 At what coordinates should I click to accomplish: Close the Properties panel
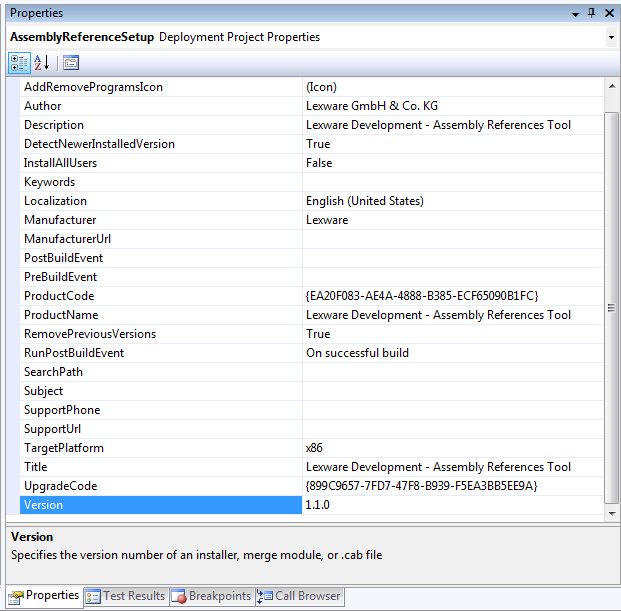pyautogui.click(x=609, y=13)
